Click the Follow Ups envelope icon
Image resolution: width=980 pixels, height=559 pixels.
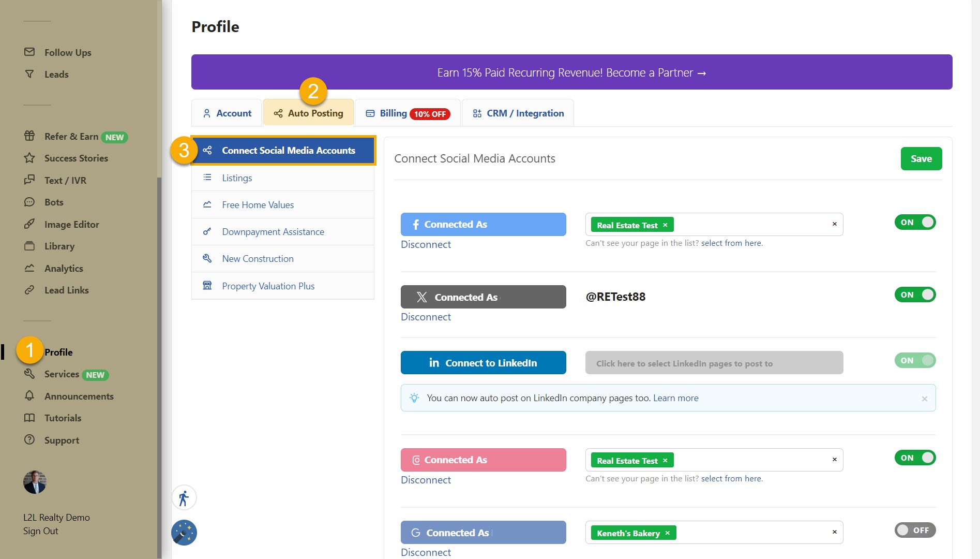pos(29,52)
